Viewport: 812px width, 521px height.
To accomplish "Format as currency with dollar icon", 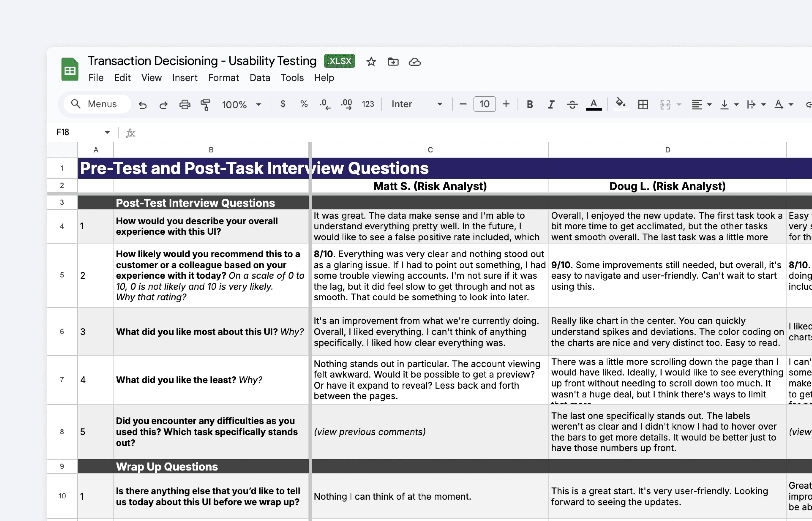I will pos(283,104).
